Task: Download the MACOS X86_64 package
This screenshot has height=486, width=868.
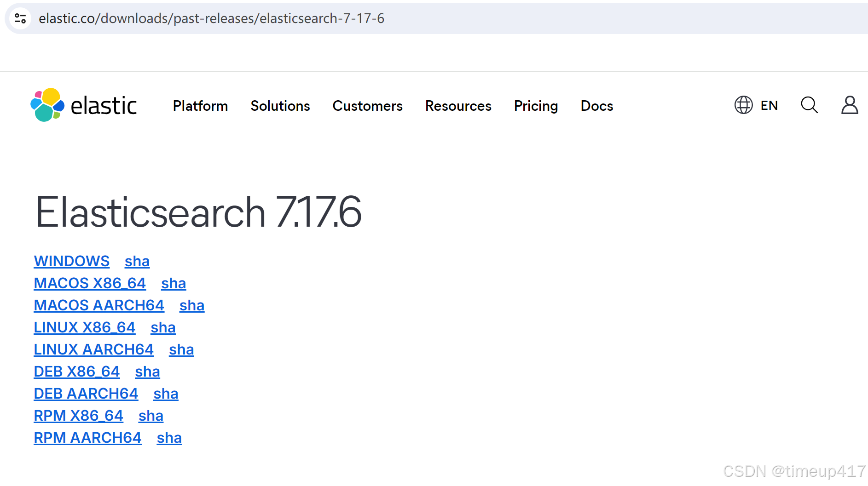Action: tap(89, 283)
